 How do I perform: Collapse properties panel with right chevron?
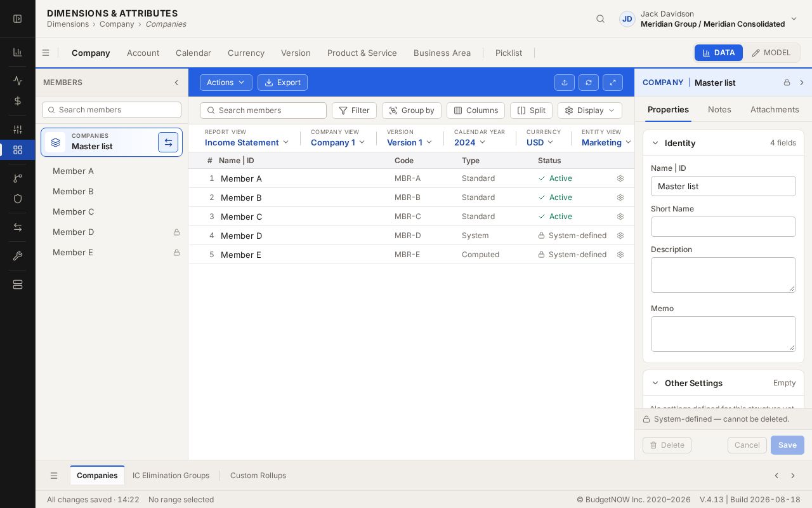click(x=802, y=83)
